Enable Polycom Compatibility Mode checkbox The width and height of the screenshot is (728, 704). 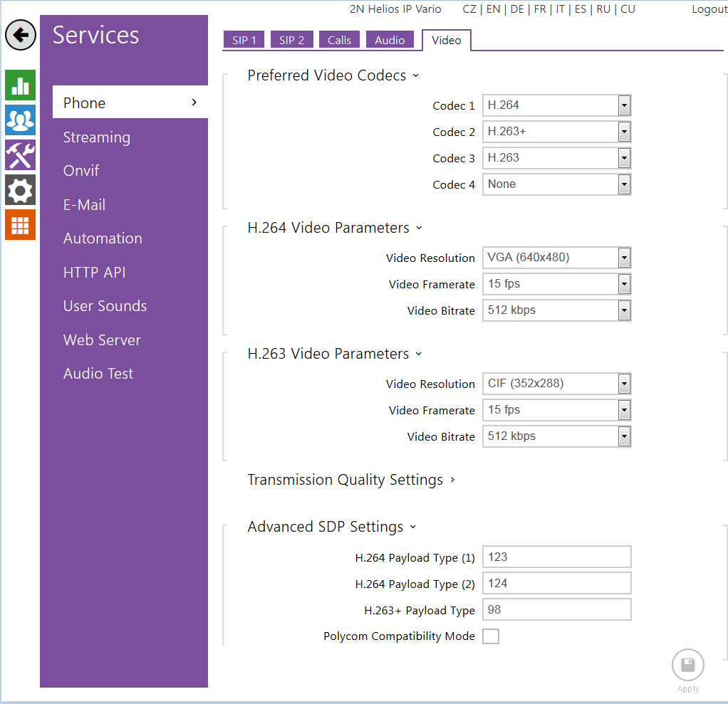click(x=490, y=636)
